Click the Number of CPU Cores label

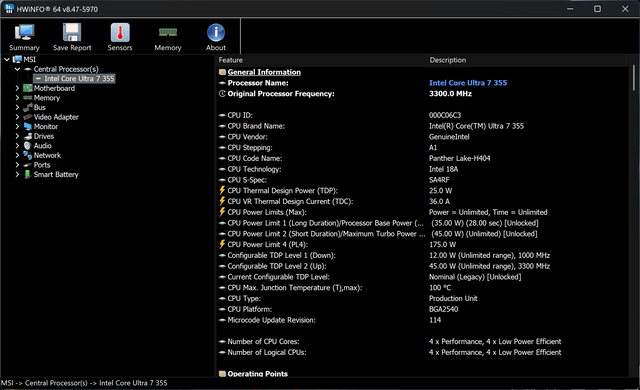(x=263, y=341)
